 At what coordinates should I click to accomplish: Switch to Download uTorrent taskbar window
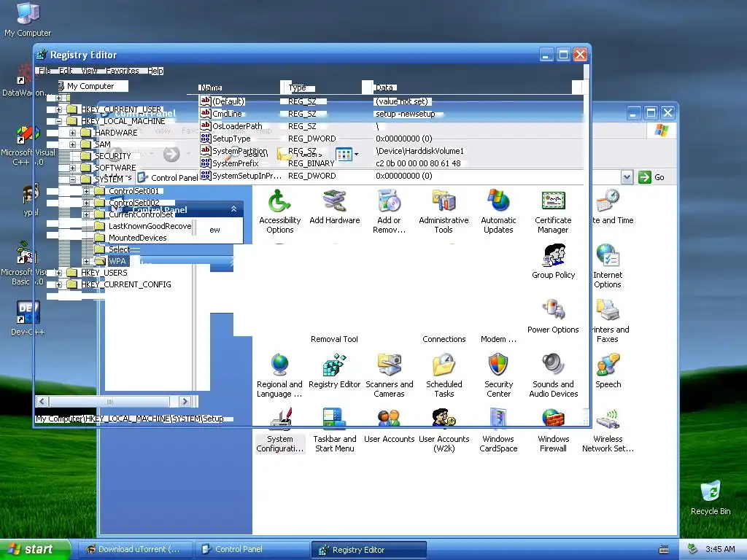point(135,550)
